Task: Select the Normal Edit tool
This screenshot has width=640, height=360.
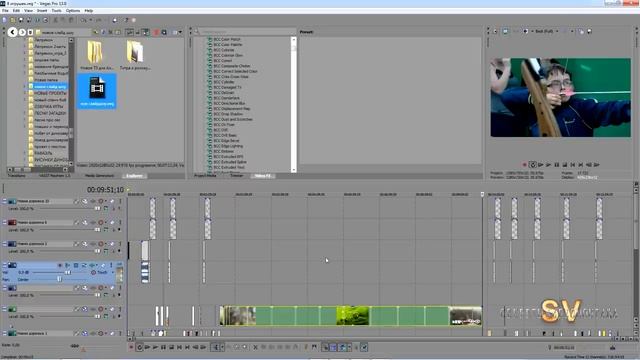Action: point(216,347)
